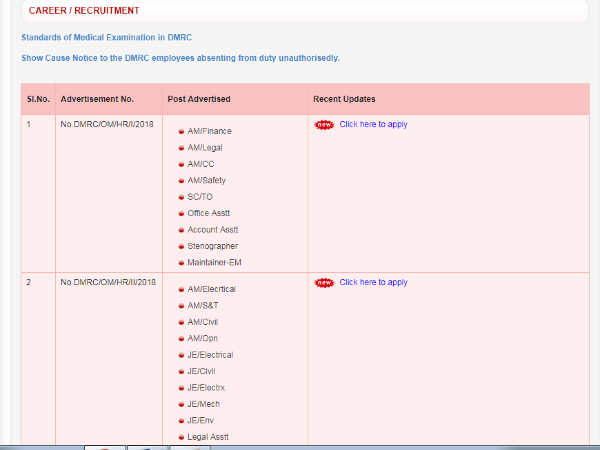Select the JE/Electrx post entry

tap(206, 388)
